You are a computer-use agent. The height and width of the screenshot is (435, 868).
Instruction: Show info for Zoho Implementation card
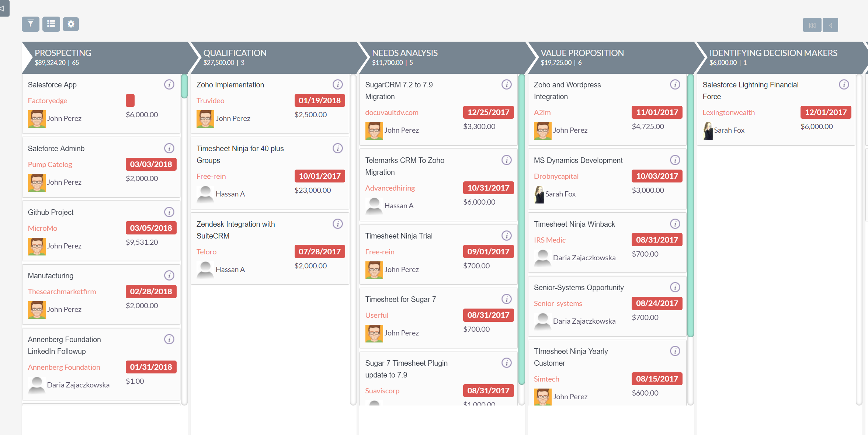tap(338, 84)
